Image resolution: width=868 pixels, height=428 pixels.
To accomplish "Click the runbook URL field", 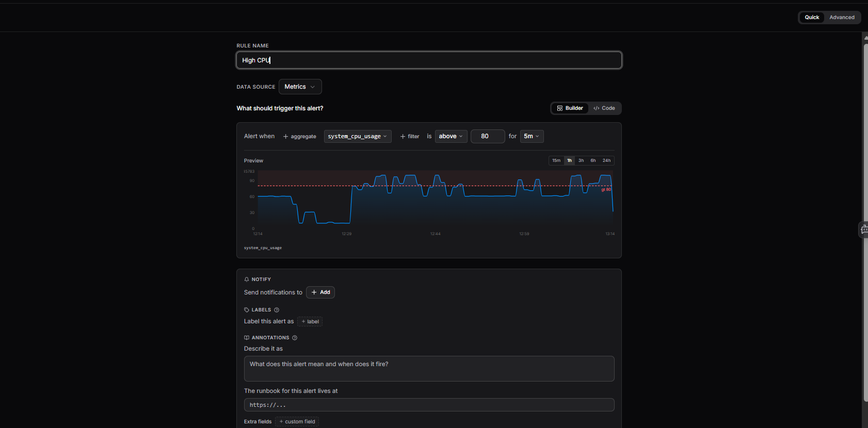I will click(429, 405).
